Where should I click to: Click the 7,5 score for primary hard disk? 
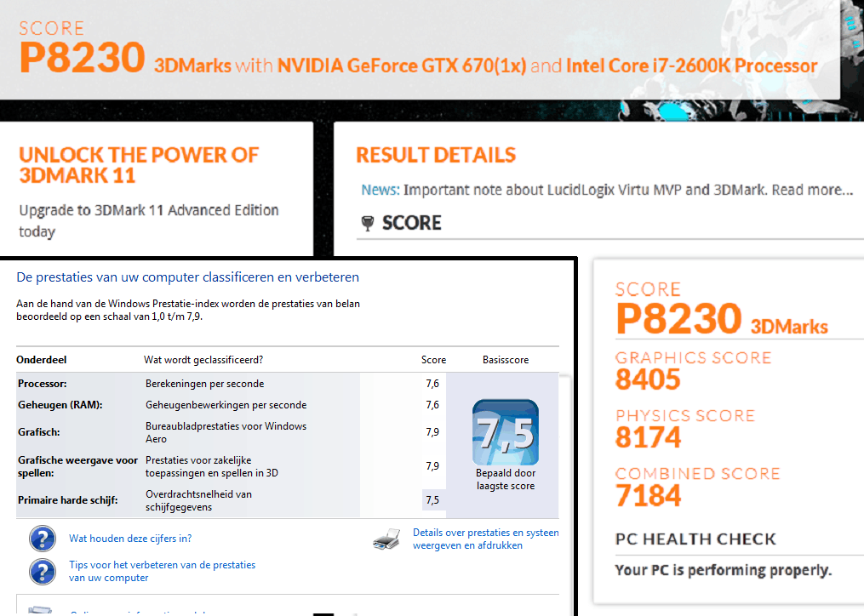pos(432,500)
